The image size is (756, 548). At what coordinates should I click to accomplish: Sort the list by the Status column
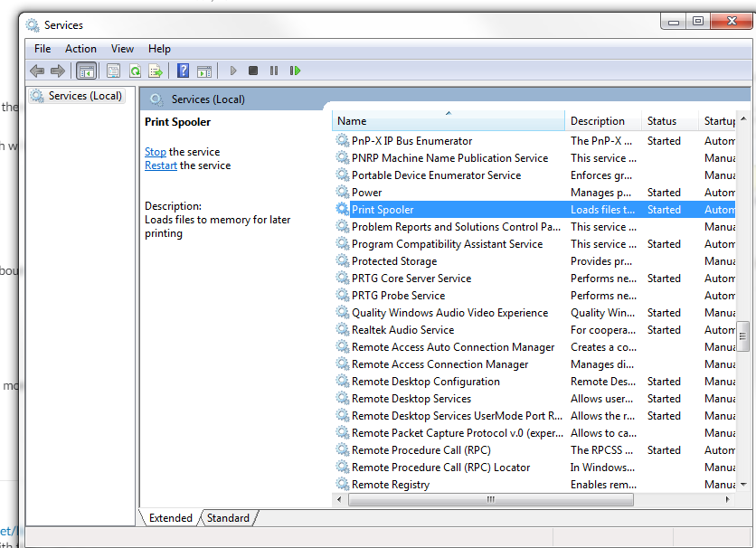coord(665,120)
